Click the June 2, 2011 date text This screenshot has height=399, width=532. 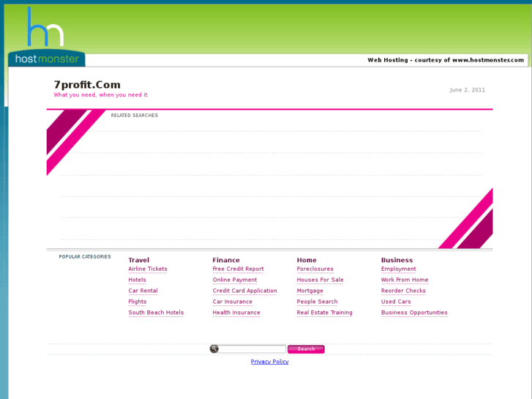point(467,90)
